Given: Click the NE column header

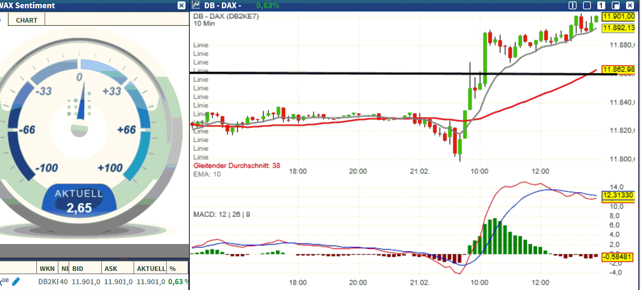Looking at the screenshot, I should (x=65, y=268).
